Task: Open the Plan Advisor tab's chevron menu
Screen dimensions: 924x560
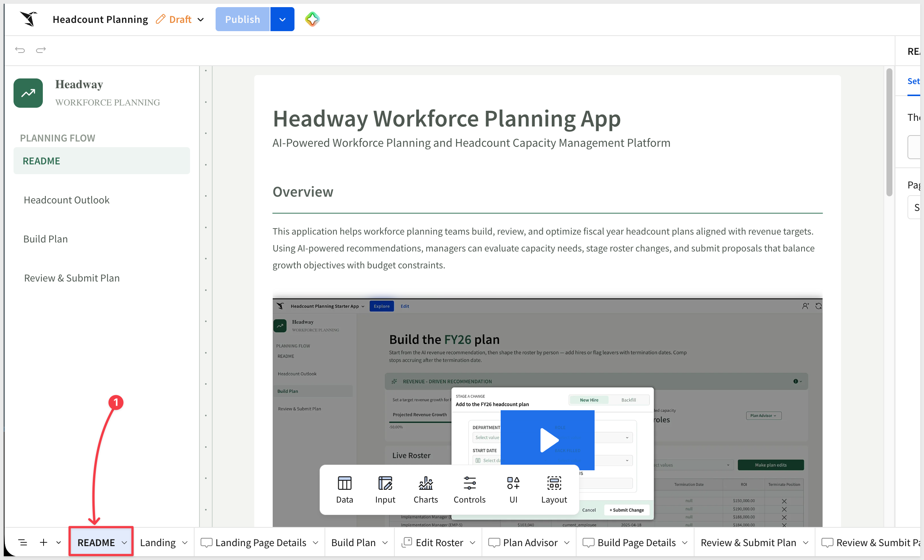Action: (x=567, y=542)
